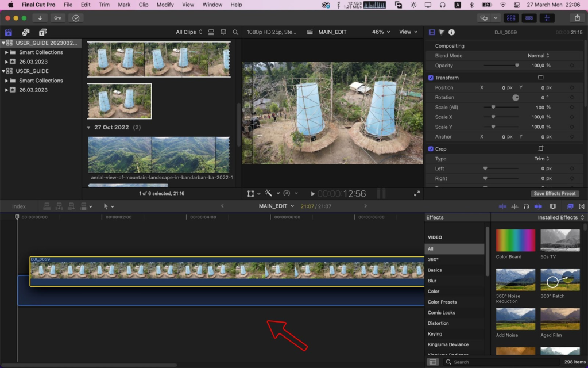
Task: Open the Mark menu
Action: (124, 5)
